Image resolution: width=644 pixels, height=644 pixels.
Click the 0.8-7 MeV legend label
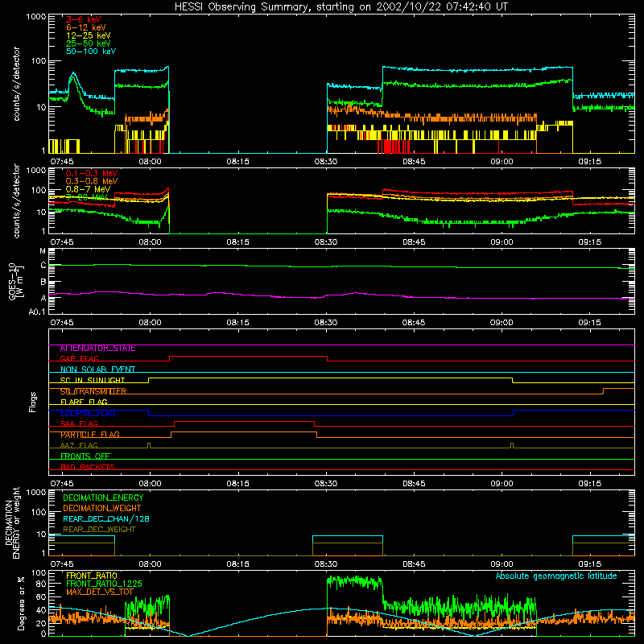click(x=88, y=189)
